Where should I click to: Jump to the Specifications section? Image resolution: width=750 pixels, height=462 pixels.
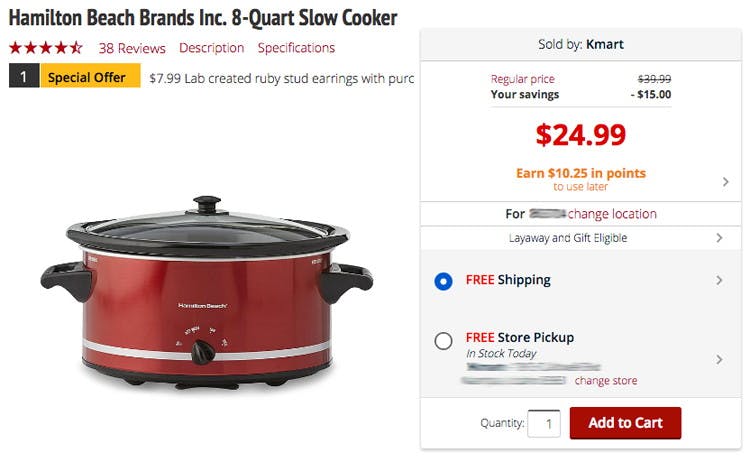(x=296, y=48)
